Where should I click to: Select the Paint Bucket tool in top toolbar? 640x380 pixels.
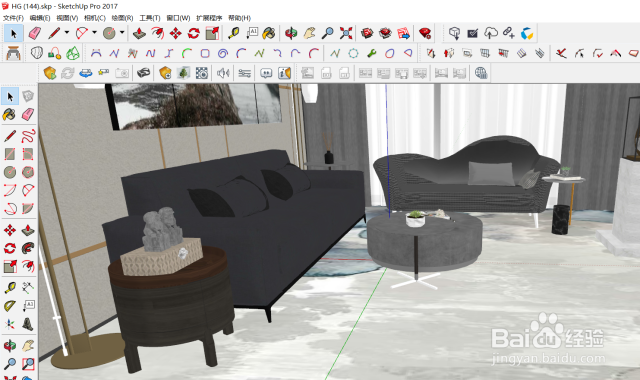(269, 33)
